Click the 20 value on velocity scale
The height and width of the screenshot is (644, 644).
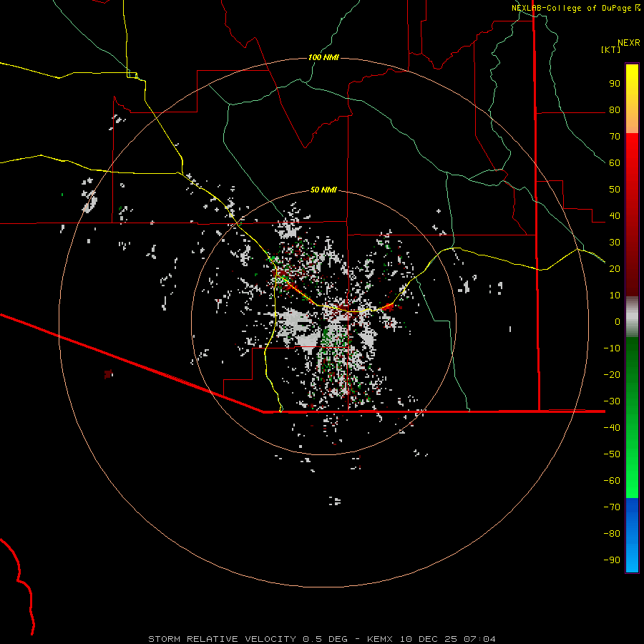615,269
